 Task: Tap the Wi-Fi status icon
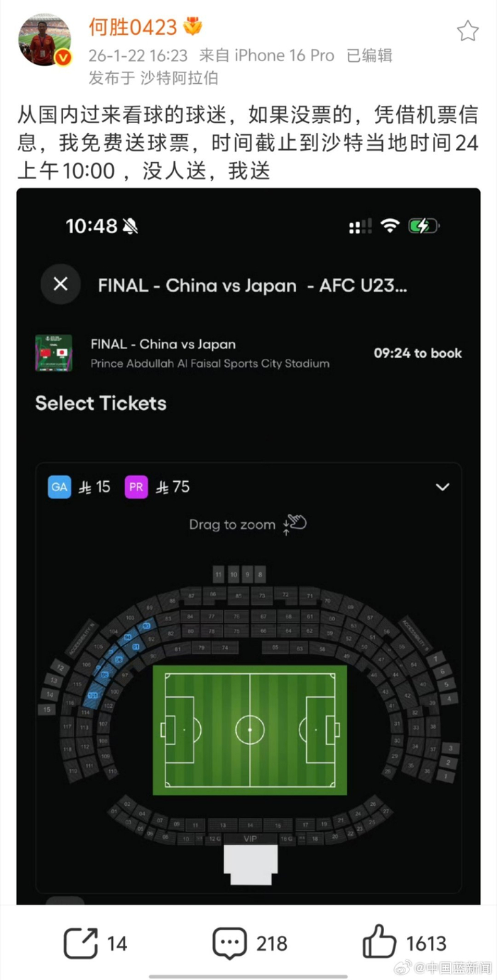[x=390, y=226]
